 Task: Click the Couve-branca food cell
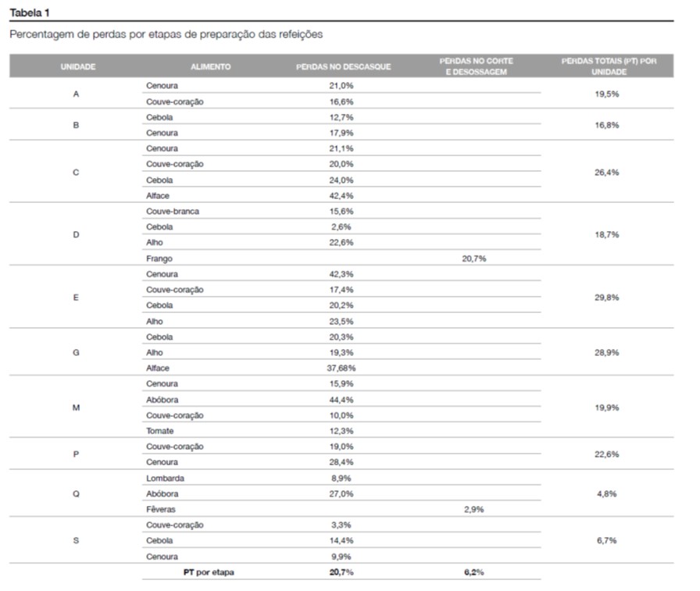pyautogui.click(x=172, y=212)
